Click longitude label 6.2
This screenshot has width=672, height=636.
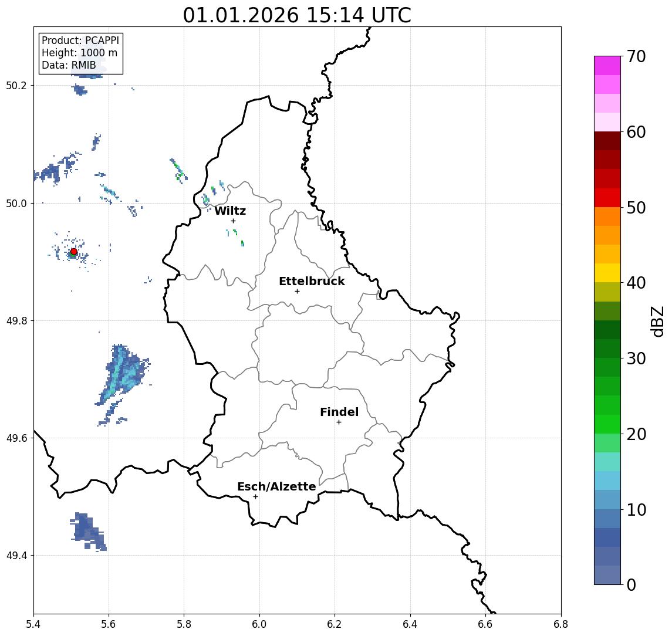[x=335, y=624]
